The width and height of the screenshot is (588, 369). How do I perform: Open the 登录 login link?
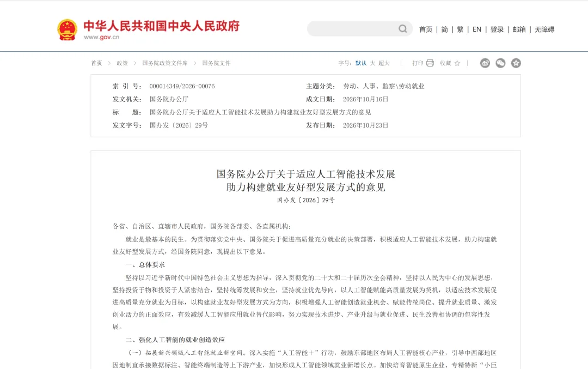click(x=497, y=29)
